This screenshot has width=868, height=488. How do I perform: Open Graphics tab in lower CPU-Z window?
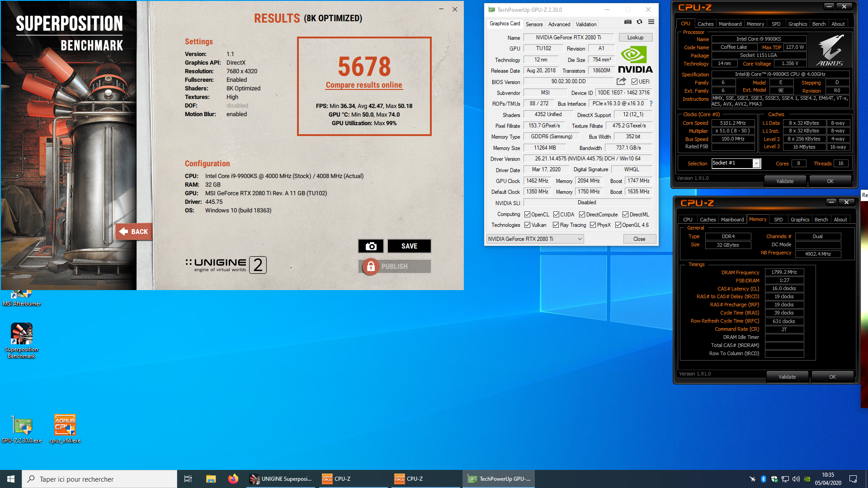[x=800, y=220]
